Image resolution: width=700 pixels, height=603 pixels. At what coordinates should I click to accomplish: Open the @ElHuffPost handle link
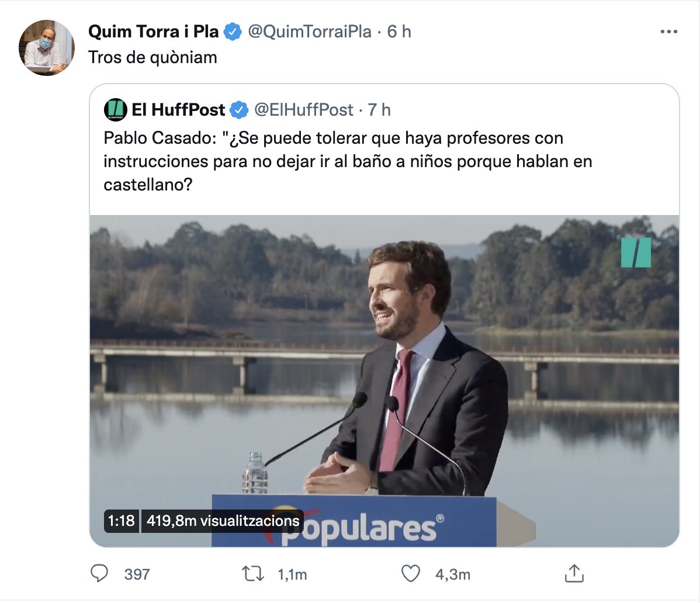(304, 110)
